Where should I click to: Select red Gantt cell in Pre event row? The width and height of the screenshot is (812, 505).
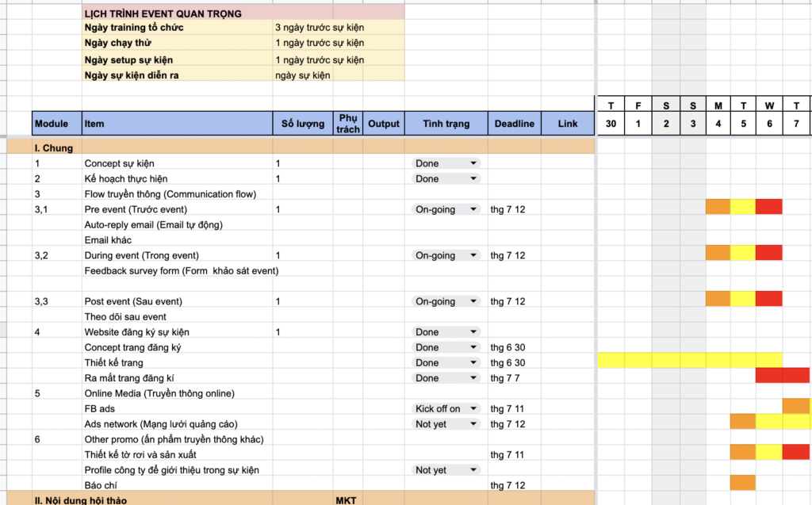point(768,207)
